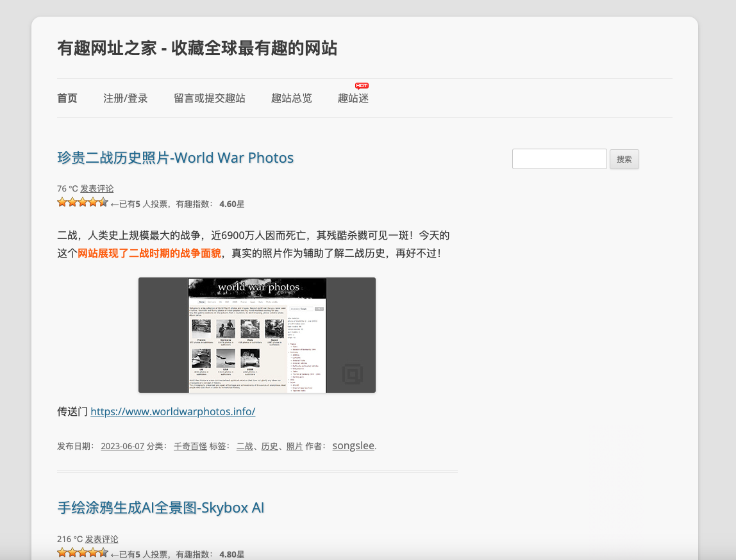The image size is (736, 560).
Task: Click the 搜索 button
Action: pyautogui.click(x=624, y=160)
